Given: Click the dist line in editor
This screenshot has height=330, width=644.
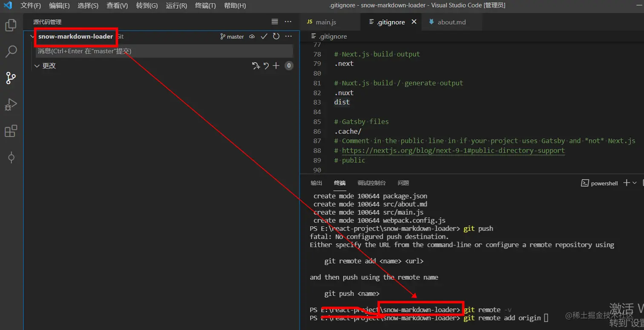Looking at the screenshot, I should click(x=342, y=102).
